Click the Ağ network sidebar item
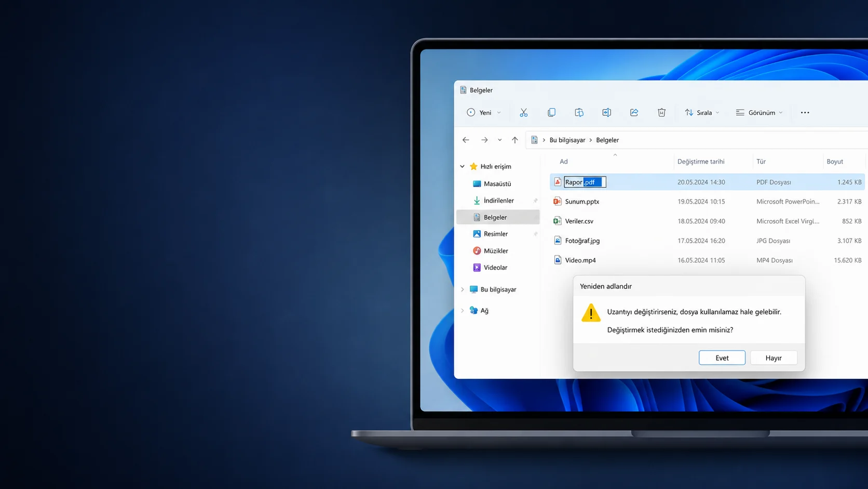 click(479, 310)
